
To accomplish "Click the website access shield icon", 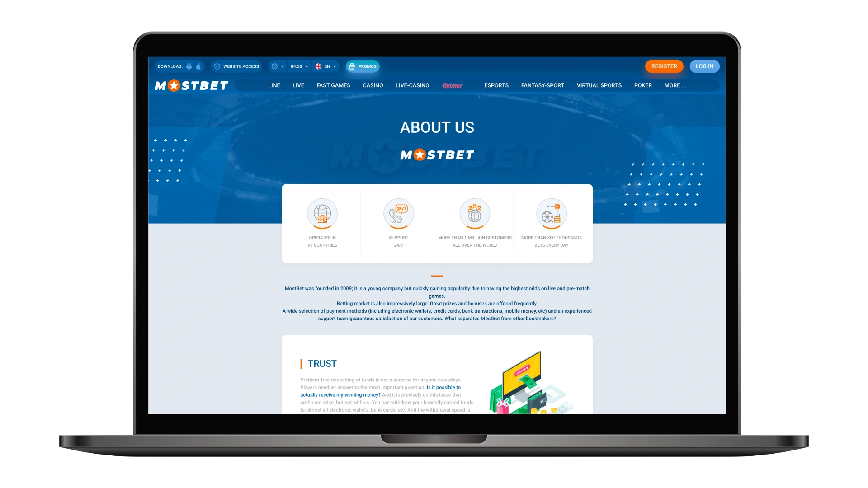I will coord(217,66).
